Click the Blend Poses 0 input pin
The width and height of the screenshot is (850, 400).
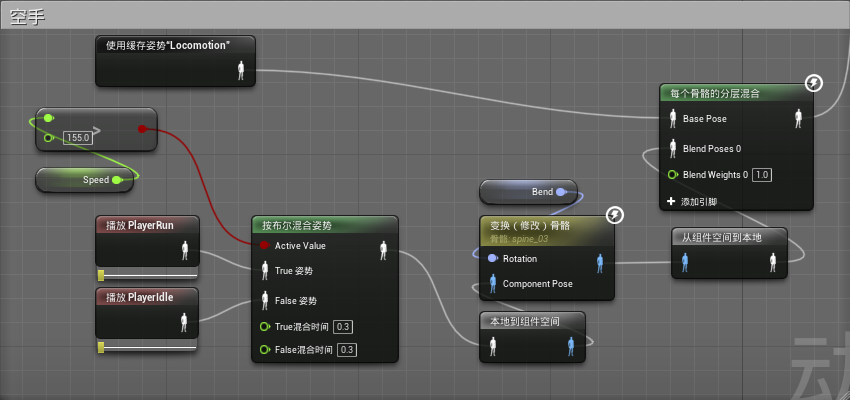point(673,148)
